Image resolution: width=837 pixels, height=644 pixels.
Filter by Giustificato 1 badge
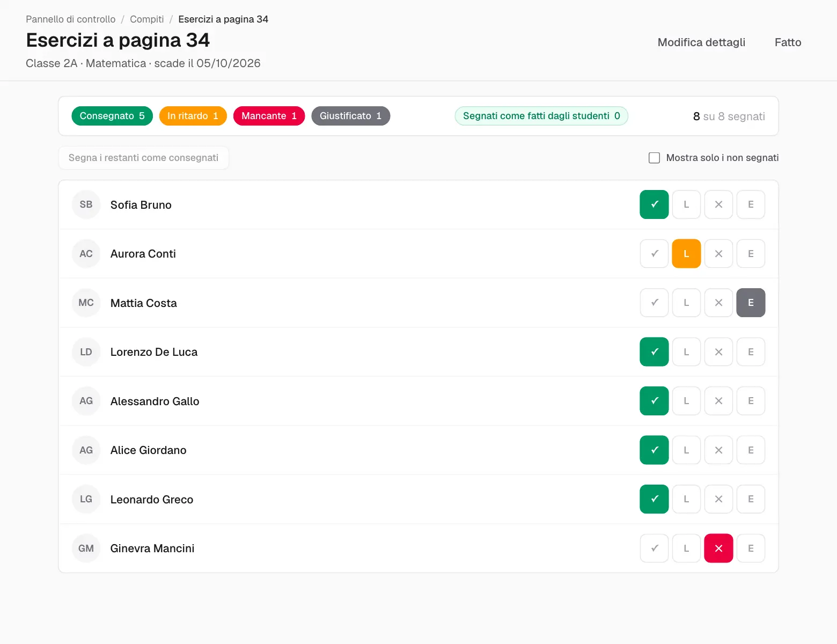coord(350,116)
